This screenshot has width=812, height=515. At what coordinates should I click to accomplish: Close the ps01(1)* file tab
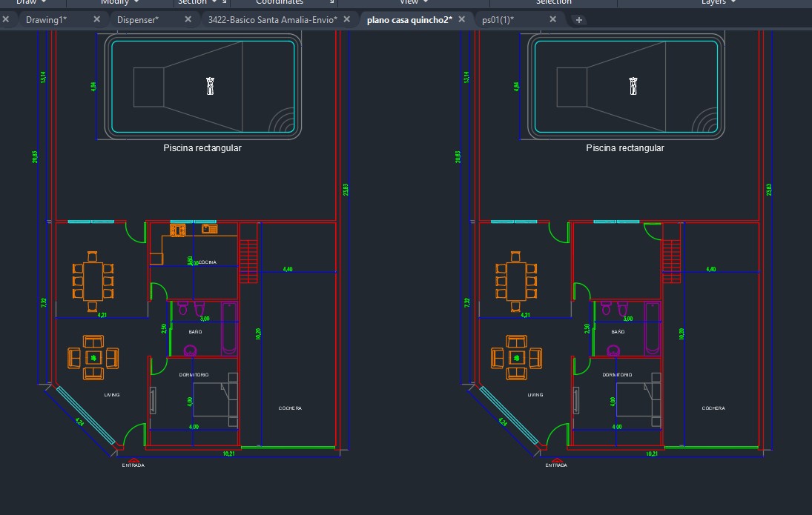pos(552,19)
